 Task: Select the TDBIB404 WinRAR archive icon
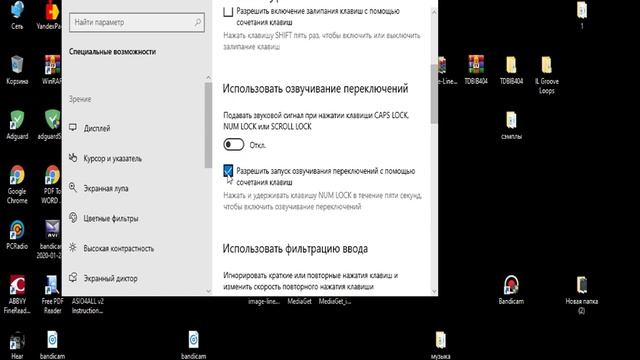tap(476, 69)
